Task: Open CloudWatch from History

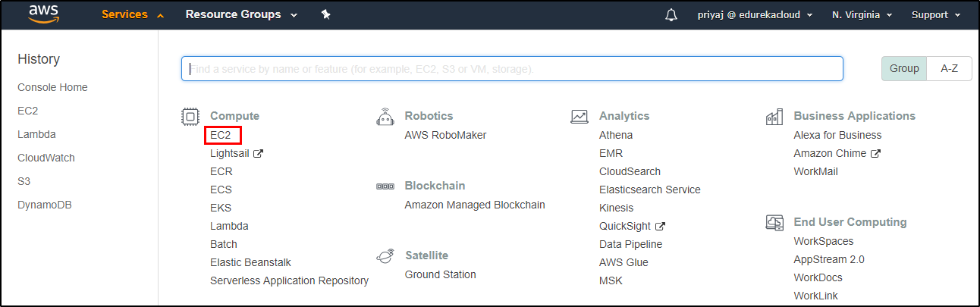Action: tap(46, 158)
